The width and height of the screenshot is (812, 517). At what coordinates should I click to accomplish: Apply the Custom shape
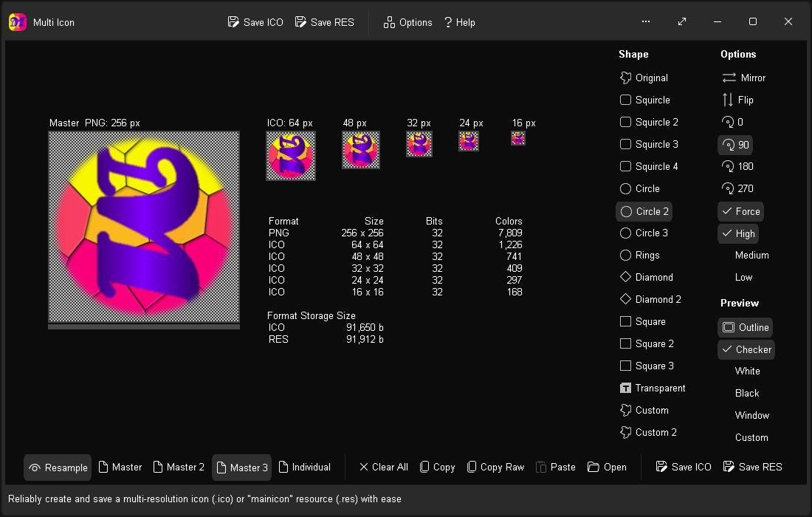tap(644, 411)
